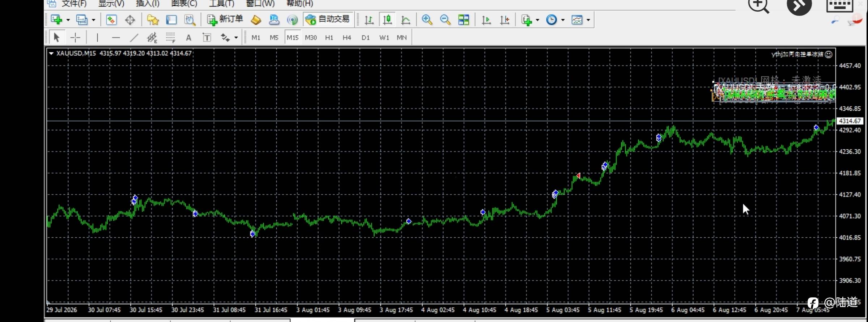868x322 pixels.
Task: Toggle chart shift
Action: point(505,20)
